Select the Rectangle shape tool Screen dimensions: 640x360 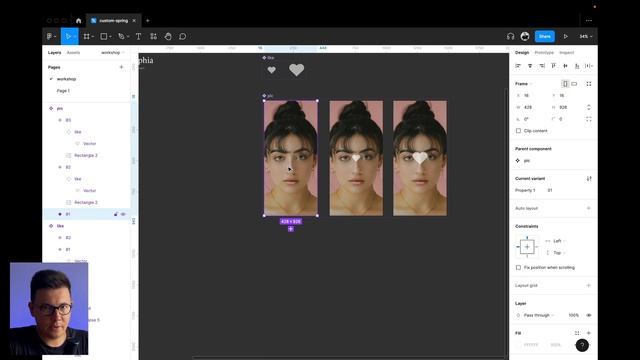pos(104,36)
